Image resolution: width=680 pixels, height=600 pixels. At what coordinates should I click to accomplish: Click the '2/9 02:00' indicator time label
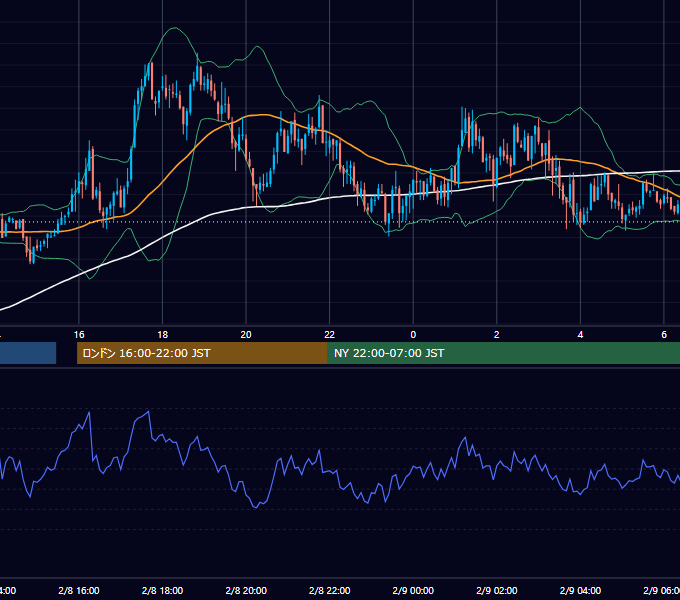coord(497,590)
